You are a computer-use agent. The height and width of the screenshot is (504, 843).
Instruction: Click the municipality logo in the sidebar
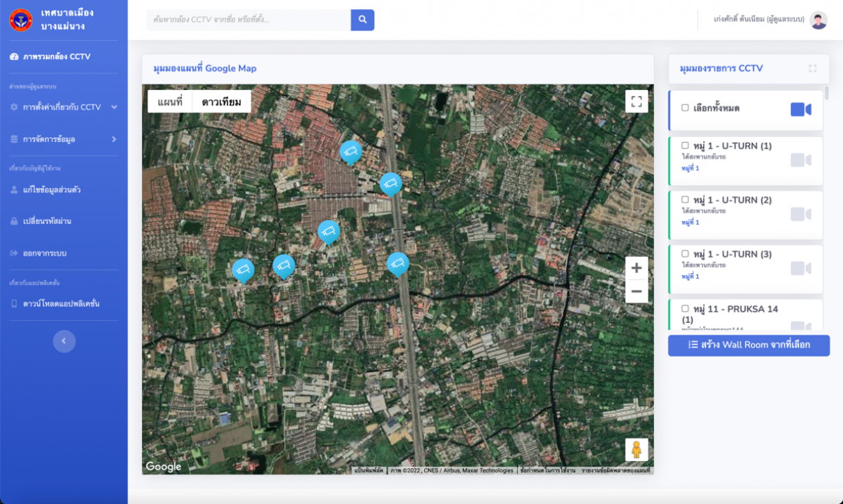[x=21, y=20]
